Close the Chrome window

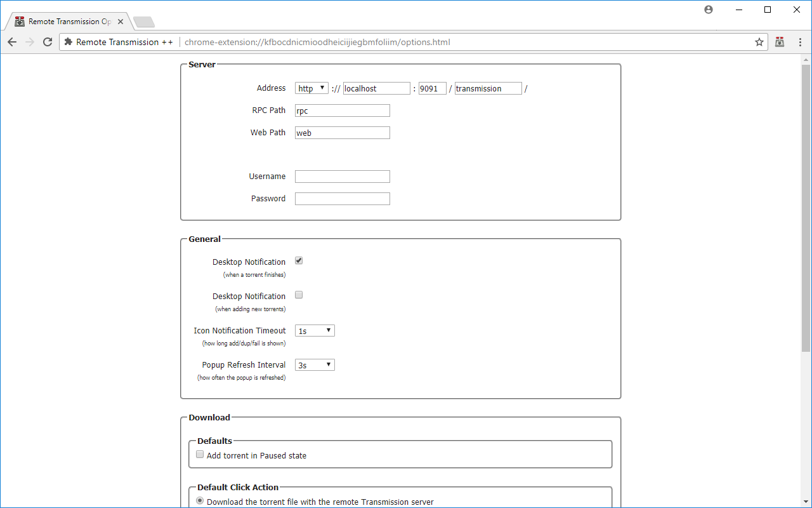click(797, 10)
